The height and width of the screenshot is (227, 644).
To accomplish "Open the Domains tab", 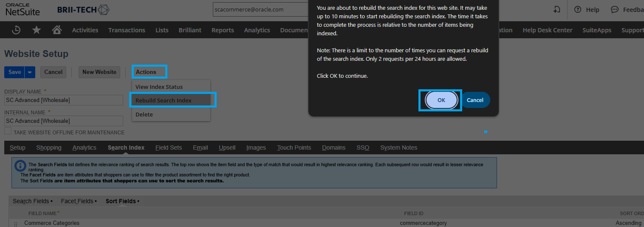I will pyautogui.click(x=333, y=148).
